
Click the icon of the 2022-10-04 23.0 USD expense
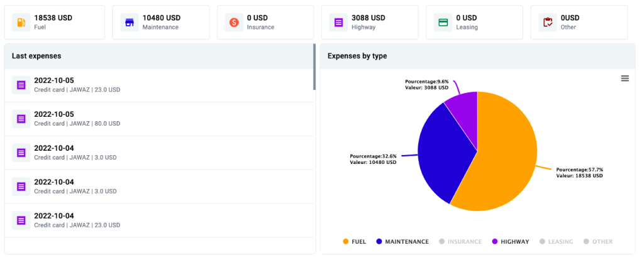pos(21,220)
